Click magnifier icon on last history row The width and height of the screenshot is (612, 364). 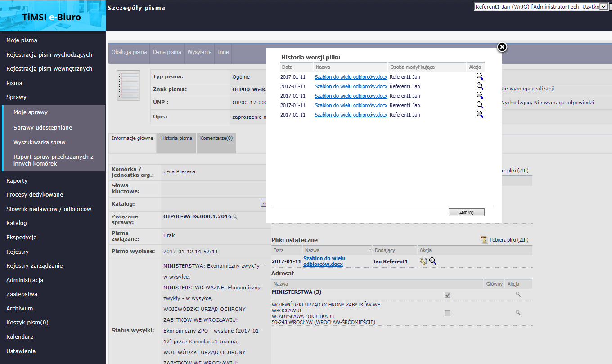point(480,114)
